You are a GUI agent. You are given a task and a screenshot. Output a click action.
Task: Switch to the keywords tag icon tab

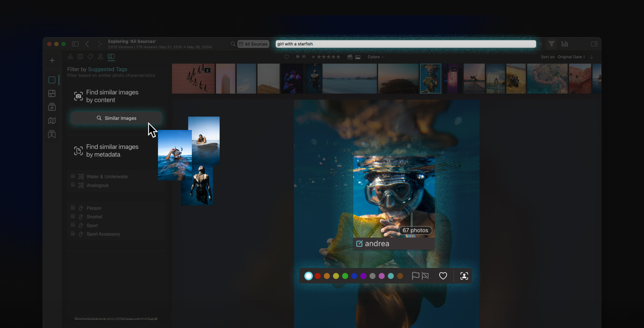click(90, 57)
